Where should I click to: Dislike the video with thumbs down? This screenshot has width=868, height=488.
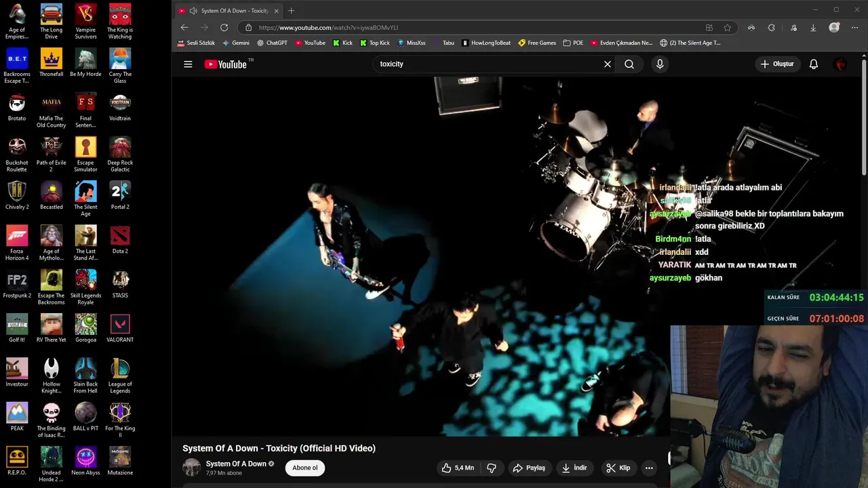(492, 468)
